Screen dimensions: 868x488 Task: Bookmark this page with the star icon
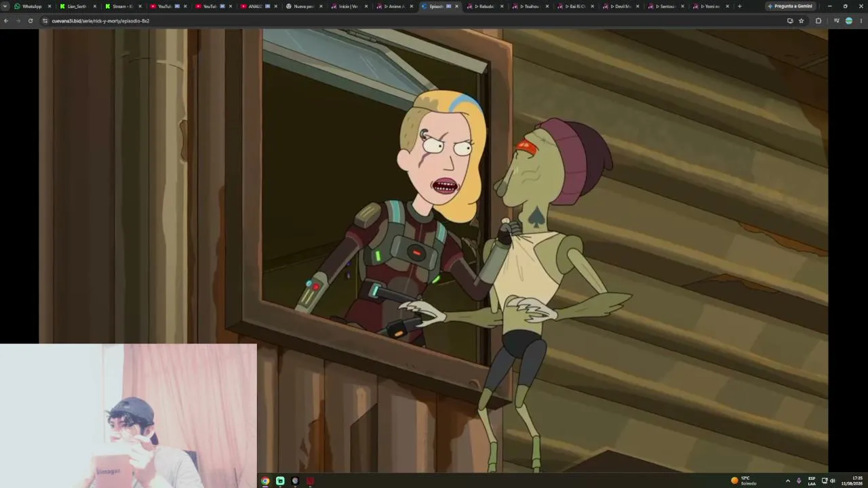[x=802, y=21]
